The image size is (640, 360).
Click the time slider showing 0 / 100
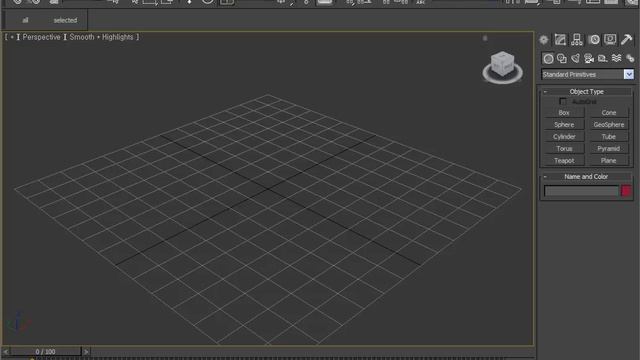(45, 351)
